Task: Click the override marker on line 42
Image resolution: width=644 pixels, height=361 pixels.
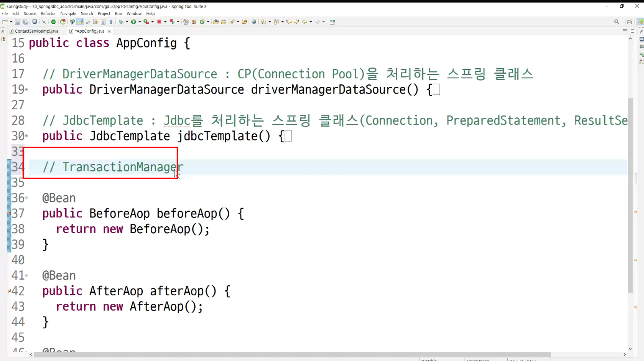Action: coord(9,291)
